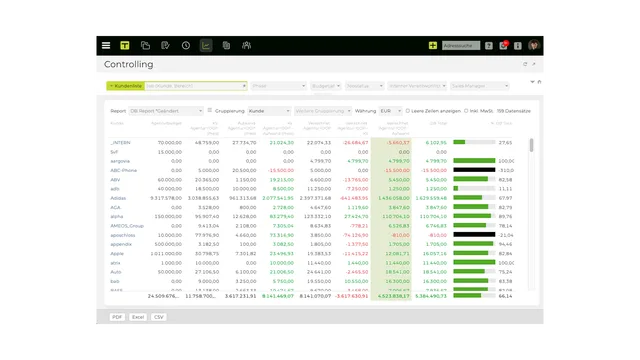Open the contacts people icon
The height and width of the screenshot is (360, 640).
point(246,46)
